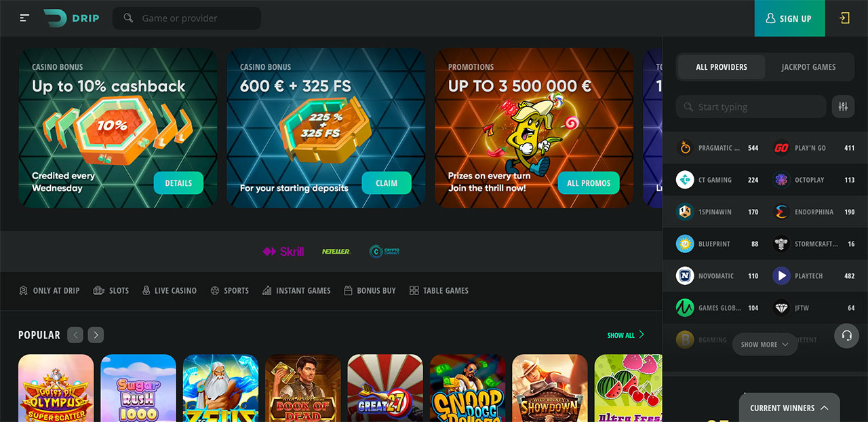Image resolution: width=868 pixels, height=422 pixels.
Task: Open the hamburger menu icon
Action: point(24,18)
